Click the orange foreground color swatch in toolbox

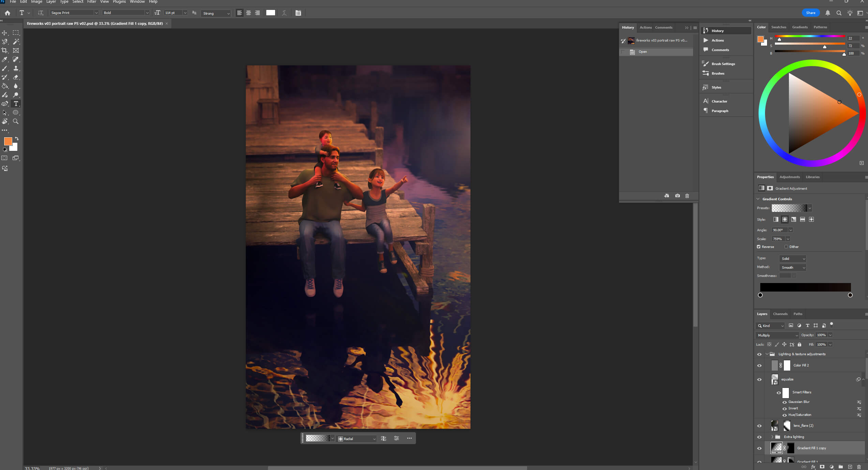pos(8,141)
